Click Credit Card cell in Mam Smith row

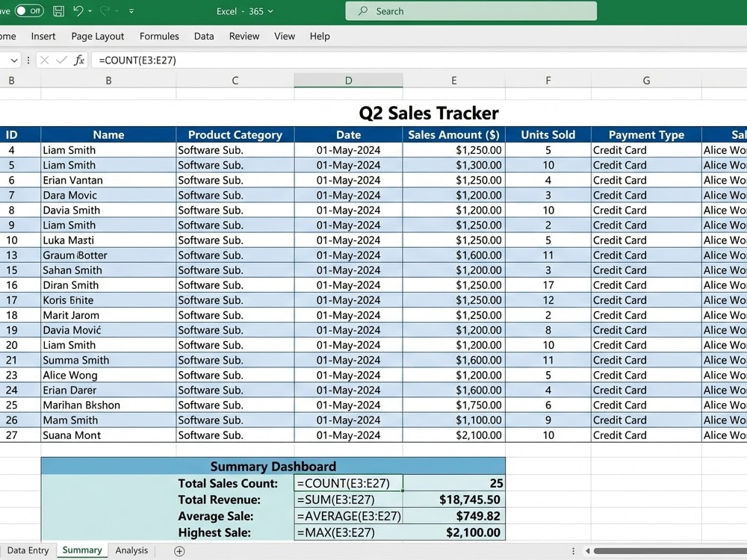click(x=646, y=420)
